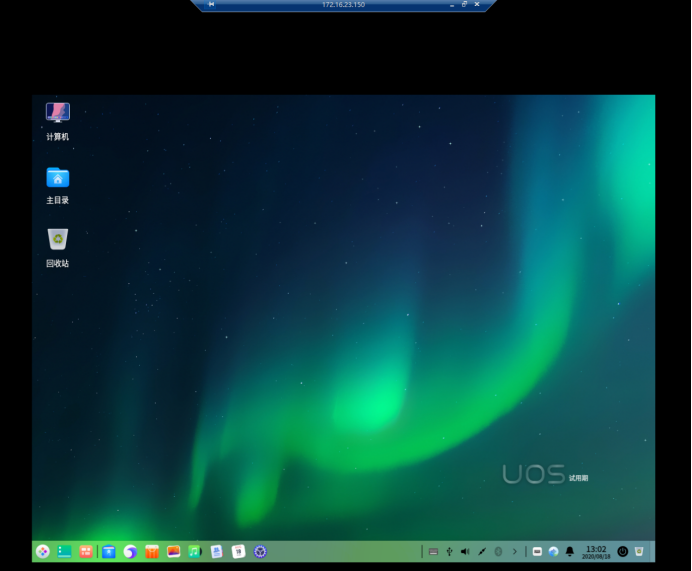Open the music player from dock
Screen dimensions: 692x571
coord(195,552)
